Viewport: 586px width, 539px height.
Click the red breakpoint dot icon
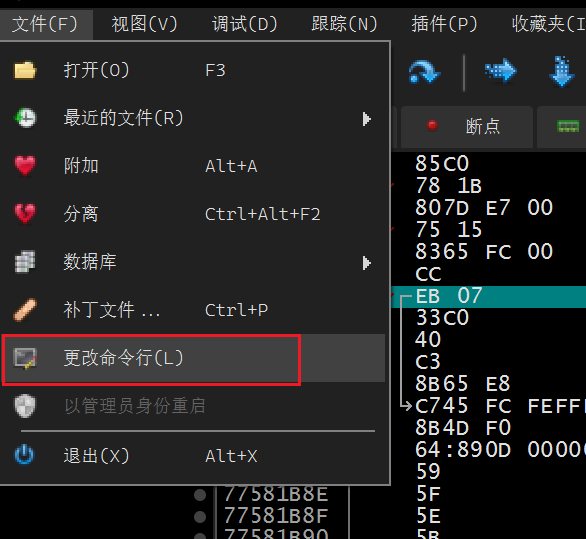click(x=432, y=126)
